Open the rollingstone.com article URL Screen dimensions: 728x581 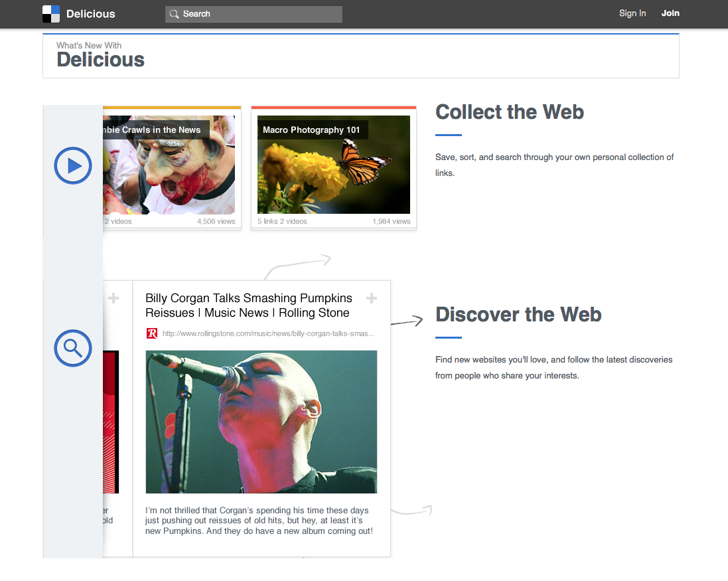point(268,333)
